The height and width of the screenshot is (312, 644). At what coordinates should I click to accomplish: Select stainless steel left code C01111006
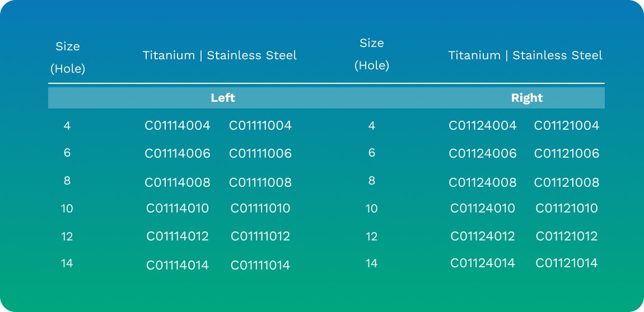tap(260, 153)
